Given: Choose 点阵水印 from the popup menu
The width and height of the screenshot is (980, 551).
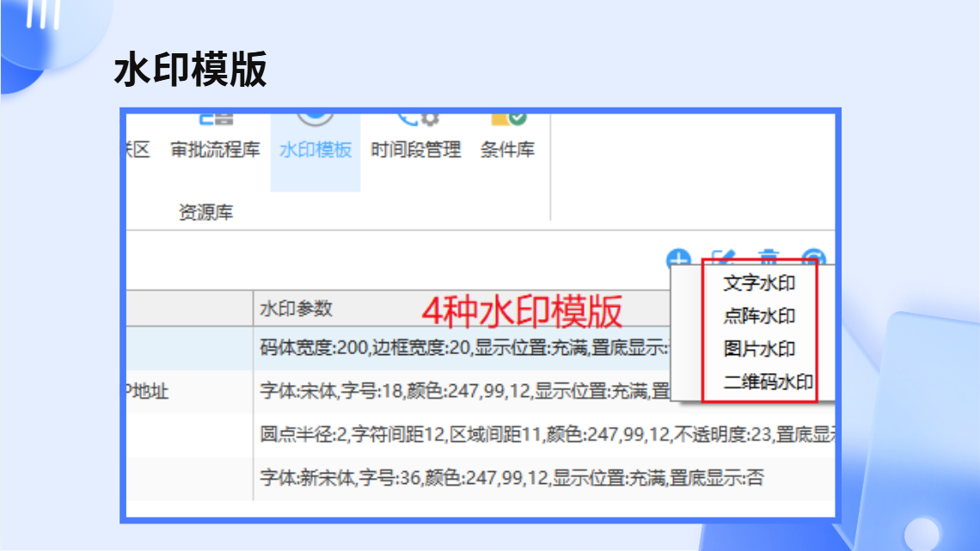Looking at the screenshot, I should 759,316.
